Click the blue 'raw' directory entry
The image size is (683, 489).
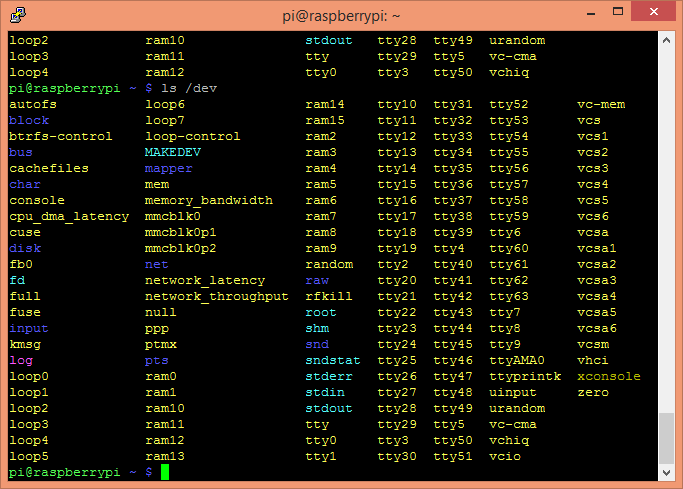click(x=317, y=280)
